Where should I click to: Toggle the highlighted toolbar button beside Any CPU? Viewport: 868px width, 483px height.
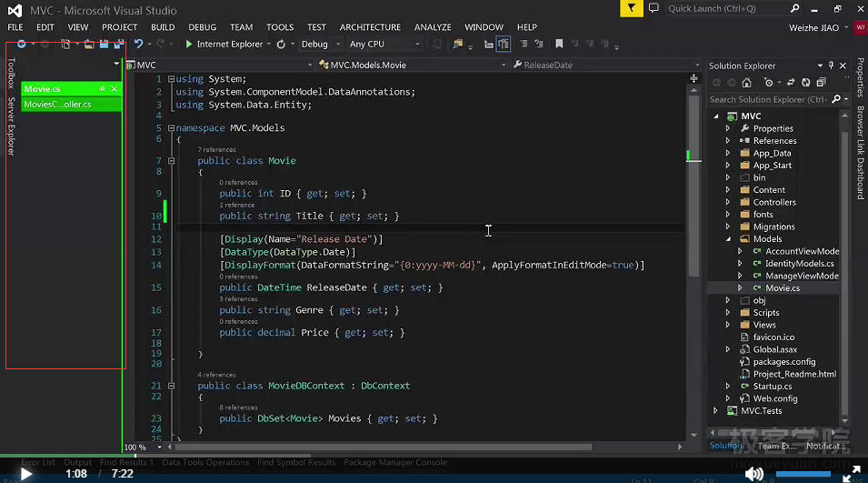point(504,44)
